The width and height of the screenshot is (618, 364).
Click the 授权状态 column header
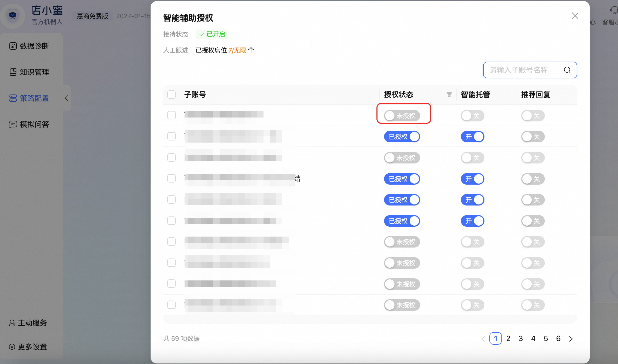[x=399, y=95]
